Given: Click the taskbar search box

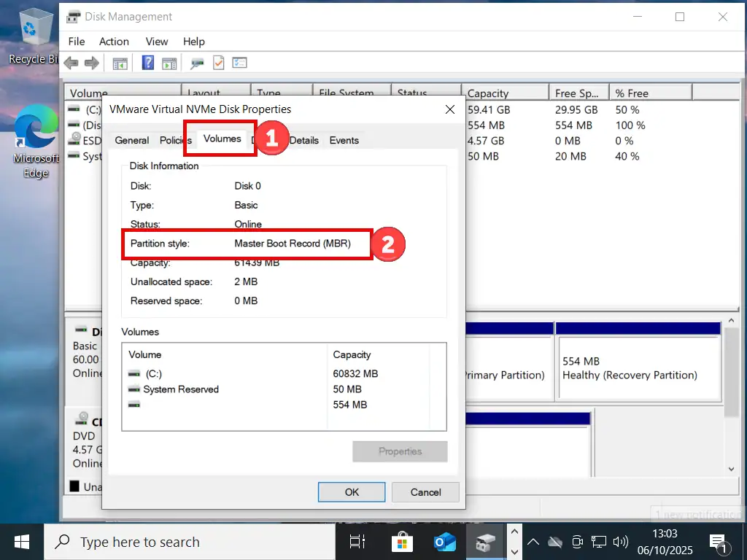Looking at the screenshot, I should [190, 542].
